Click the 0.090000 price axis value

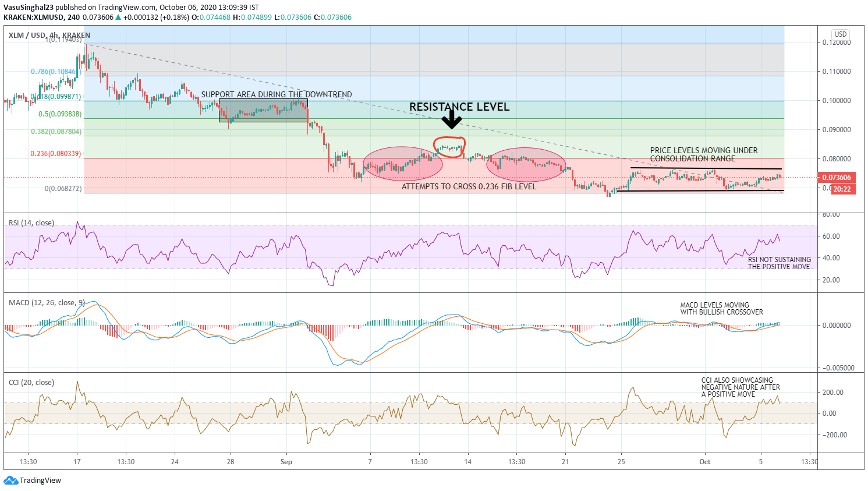(837, 130)
